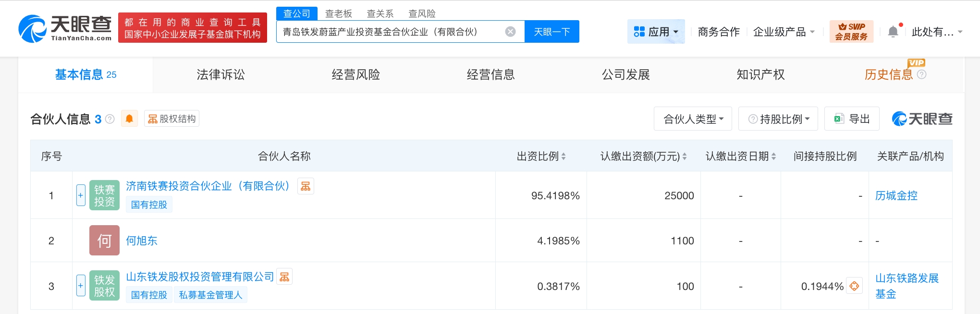Click the orange indirect shareholding icon next to 0.1944%
The image size is (980, 314).
[x=854, y=286]
